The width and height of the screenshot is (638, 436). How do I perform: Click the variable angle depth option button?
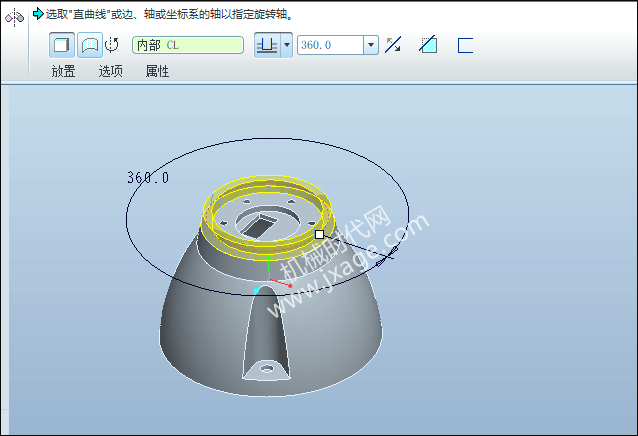pos(267,45)
